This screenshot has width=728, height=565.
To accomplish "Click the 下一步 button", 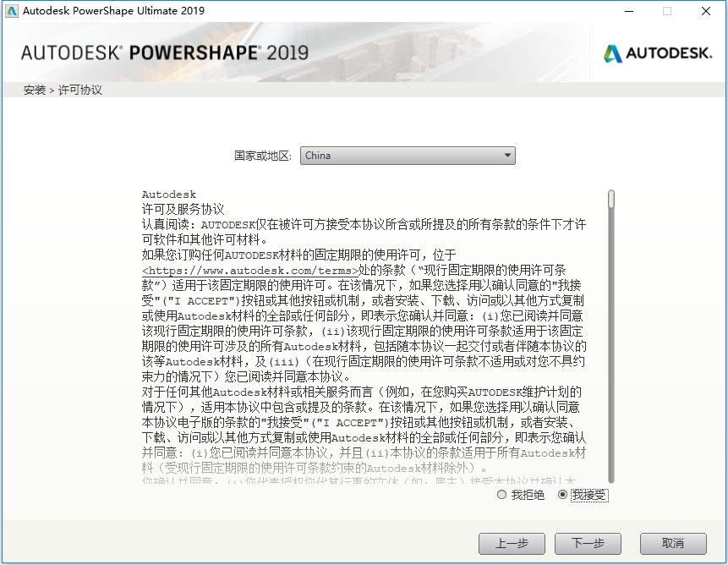I will pyautogui.click(x=588, y=543).
